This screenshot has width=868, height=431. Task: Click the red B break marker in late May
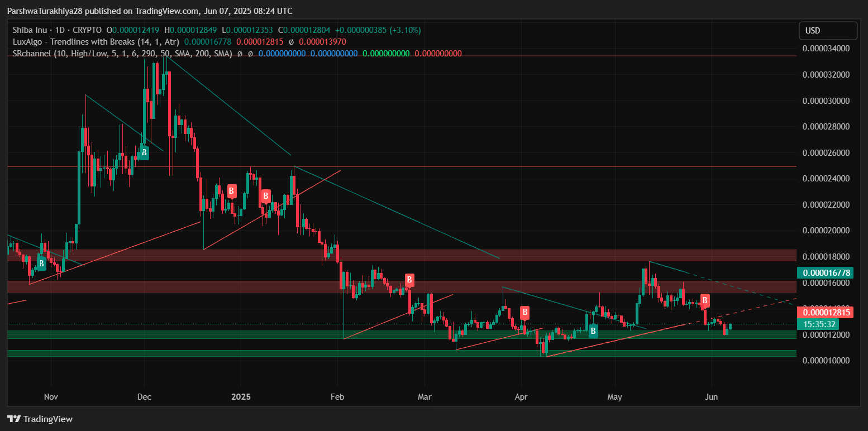pyautogui.click(x=705, y=300)
